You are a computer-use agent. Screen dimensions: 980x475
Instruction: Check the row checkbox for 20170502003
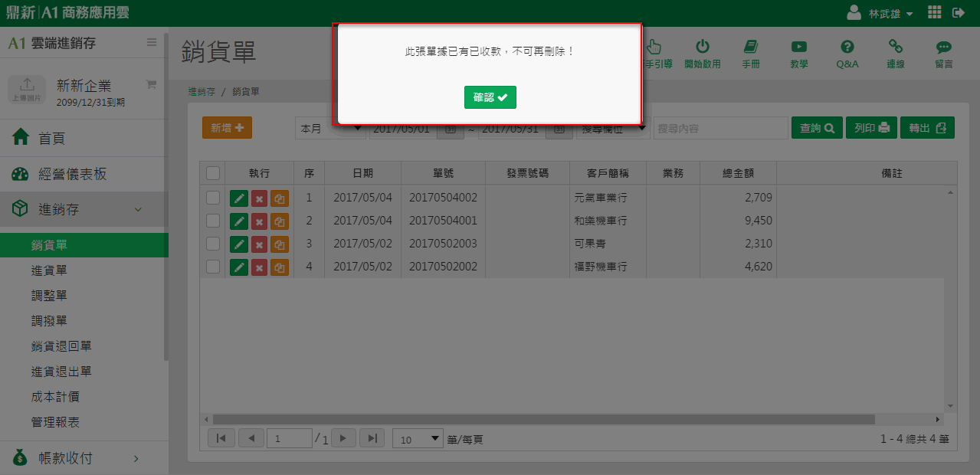pyautogui.click(x=213, y=244)
